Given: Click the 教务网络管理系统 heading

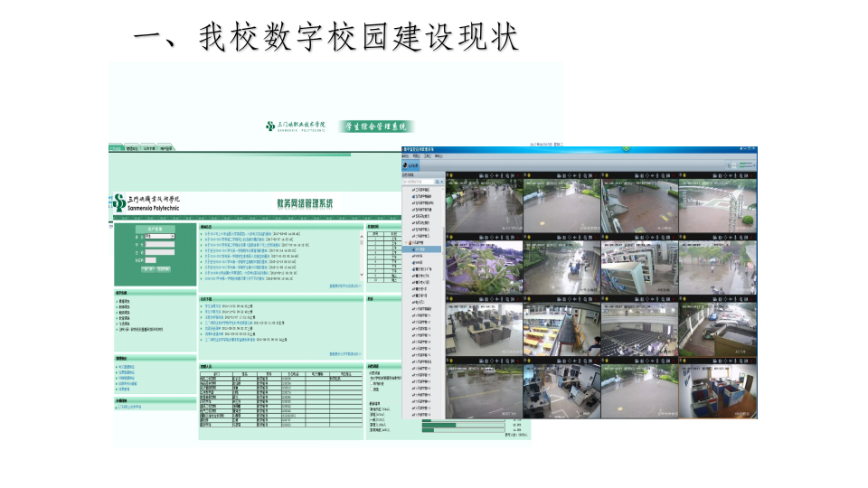Looking at the screenshot, I should pos(305,203).
